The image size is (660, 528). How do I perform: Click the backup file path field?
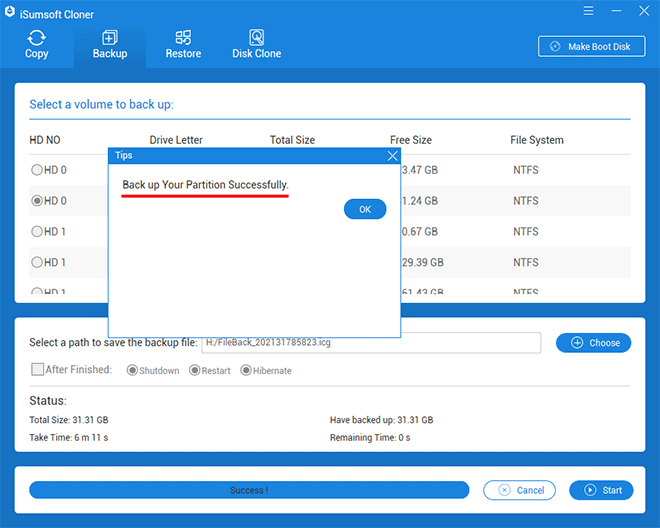[x=370, y=343]
